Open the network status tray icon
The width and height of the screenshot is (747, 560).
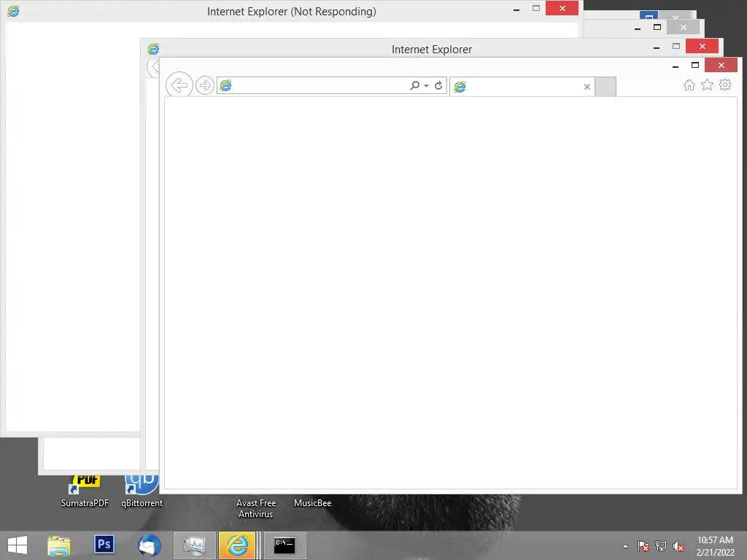(661, 546)
